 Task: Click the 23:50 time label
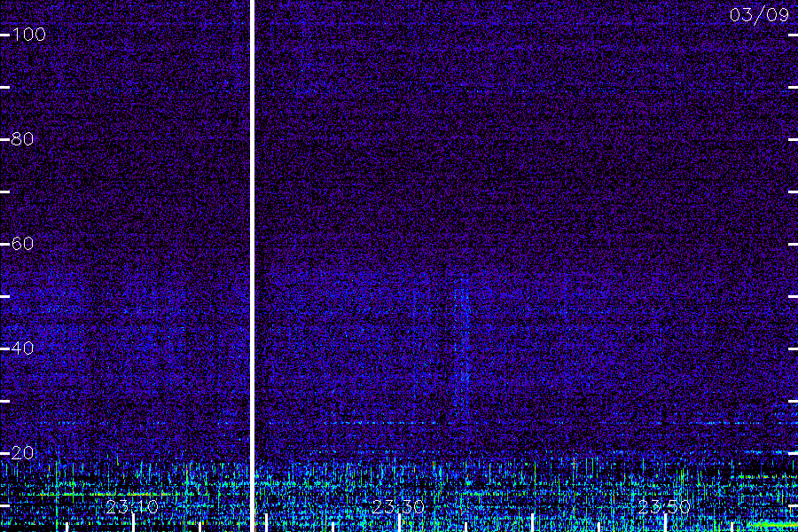(664, 507)
